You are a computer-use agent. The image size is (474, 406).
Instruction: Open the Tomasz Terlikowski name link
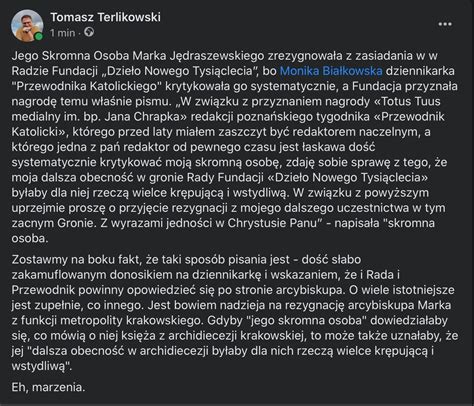pos(105,17)
